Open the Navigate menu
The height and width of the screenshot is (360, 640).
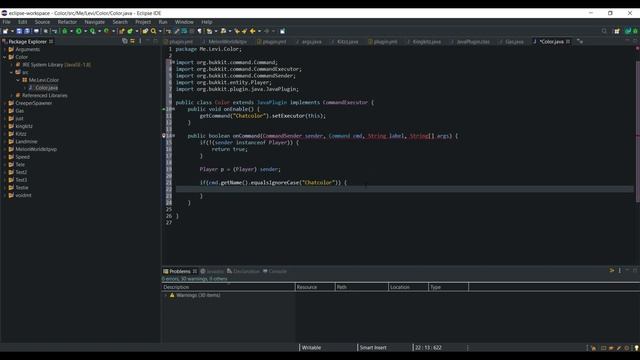[x=95, y=22]
